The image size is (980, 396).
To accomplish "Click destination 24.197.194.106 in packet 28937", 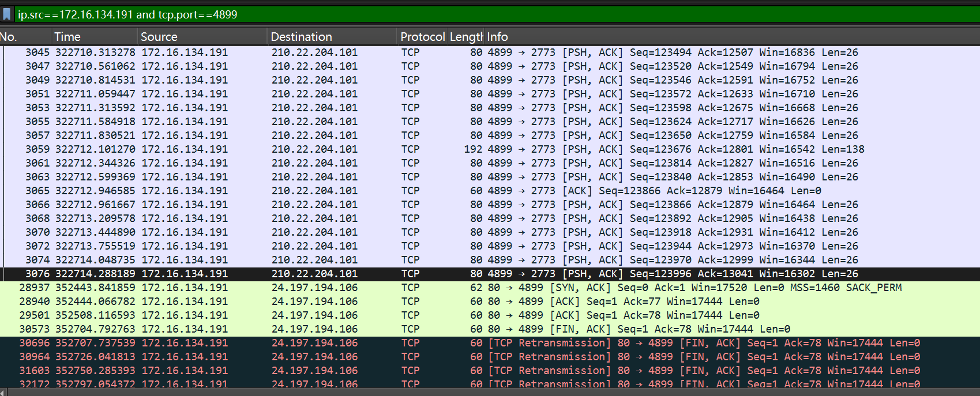I will 314,288.
